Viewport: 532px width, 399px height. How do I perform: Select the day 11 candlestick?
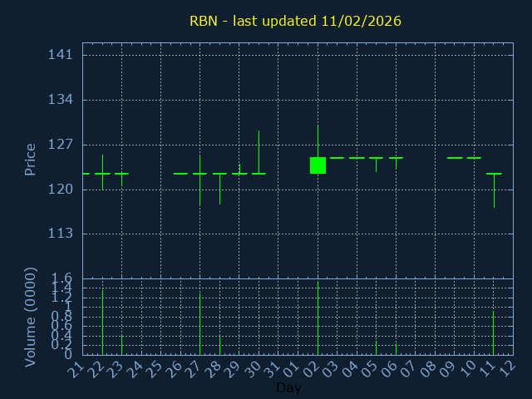point(494,174)
